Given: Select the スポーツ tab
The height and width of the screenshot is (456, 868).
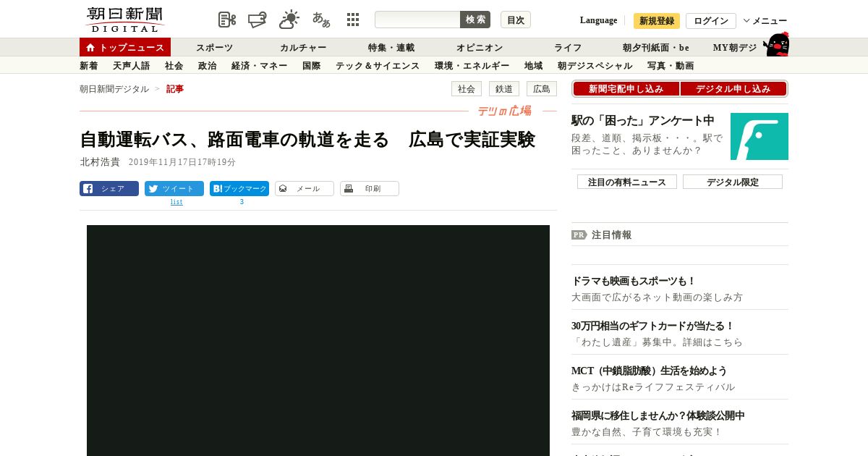Looking at the screenshot, I should 214,47.
